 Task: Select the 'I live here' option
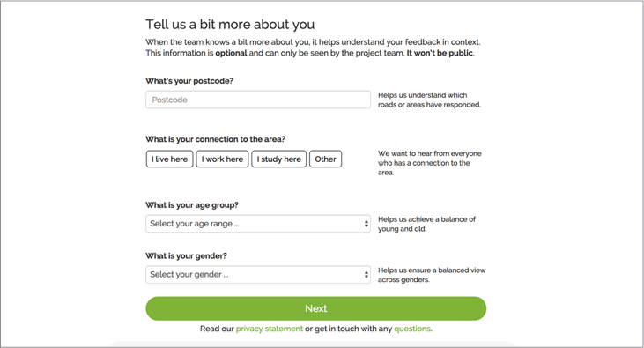(x=170, y=159)
